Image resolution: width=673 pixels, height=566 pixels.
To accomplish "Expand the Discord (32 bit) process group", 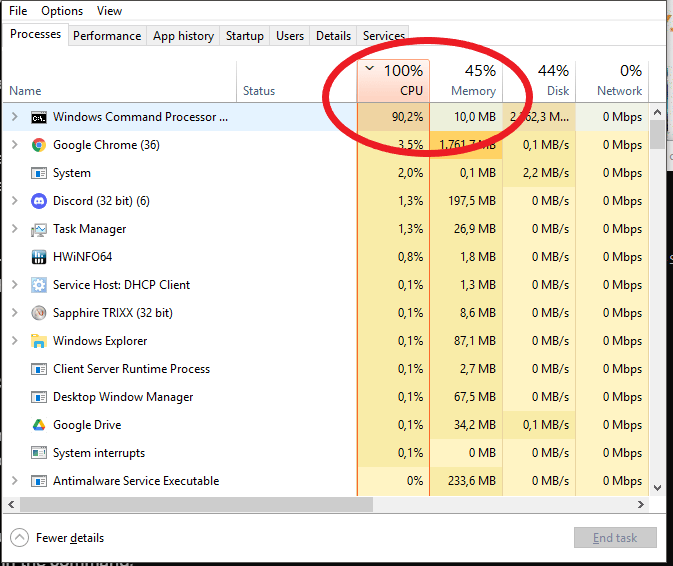I will click(15, 200).
